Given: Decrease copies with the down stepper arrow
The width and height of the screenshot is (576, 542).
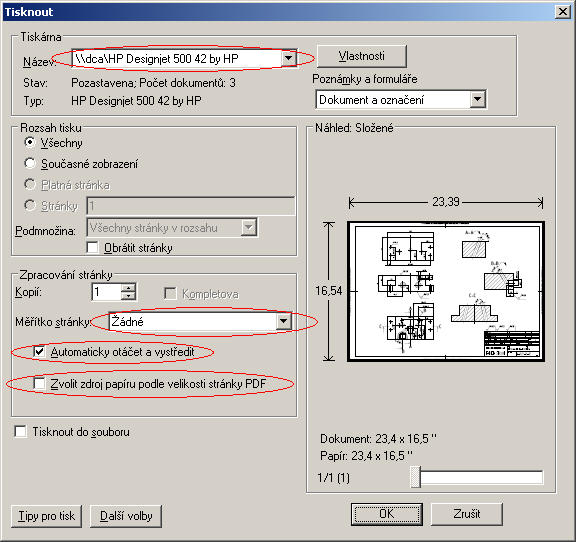Looking at the screenshot, I should point(128,296).
